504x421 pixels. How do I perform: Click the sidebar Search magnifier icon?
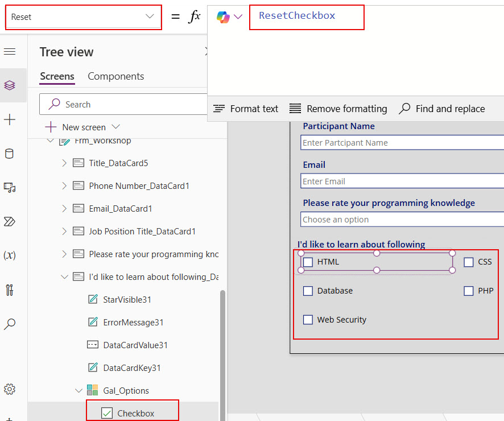click(10, 324)
